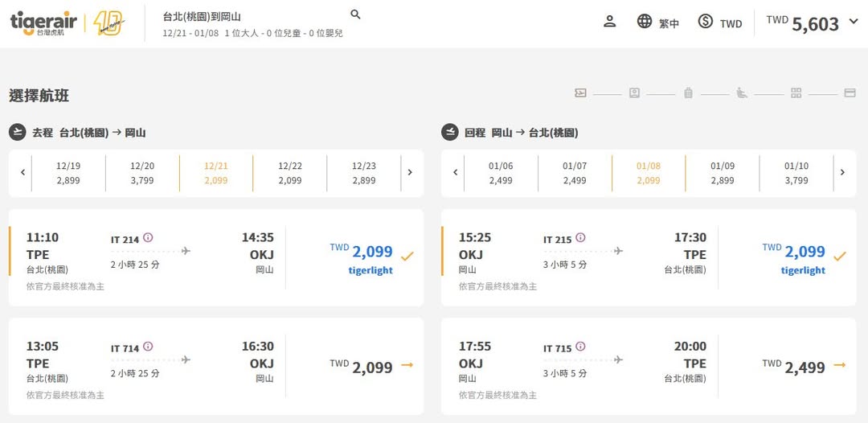Toggle the 15:25 IT 215 selected fare
The height and width of the screenshot is (423, 868).
pyautogui.click(x=839, y=257)
